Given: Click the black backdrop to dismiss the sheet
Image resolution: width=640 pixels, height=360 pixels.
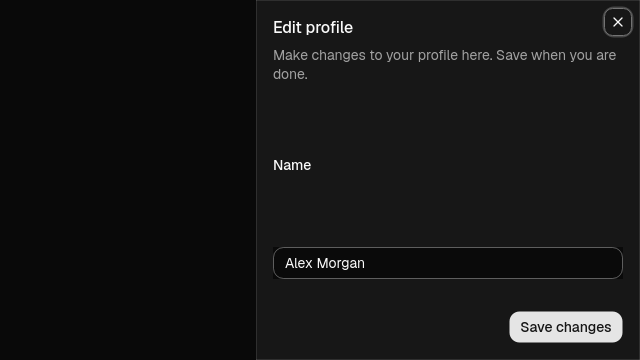Looking at the screenshot, I should pos(128,180).
